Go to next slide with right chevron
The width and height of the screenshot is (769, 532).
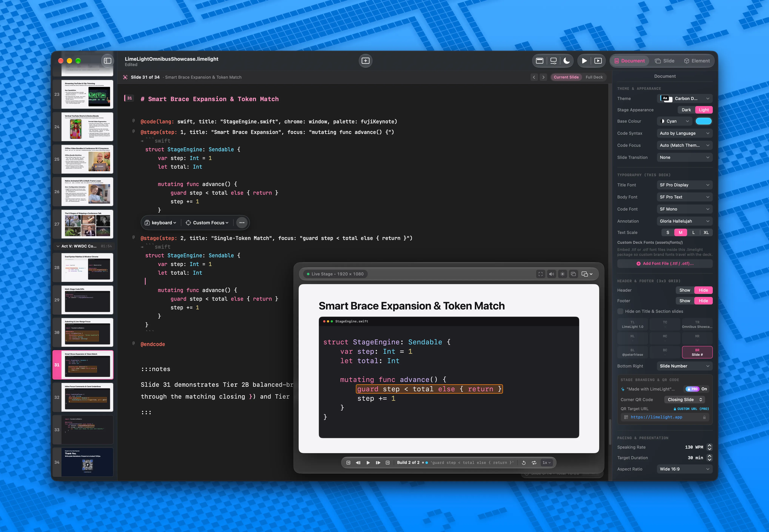click(543, 77)
